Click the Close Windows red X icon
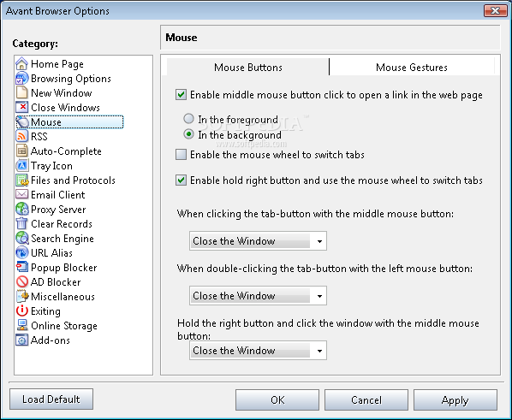 coord(22,108)
